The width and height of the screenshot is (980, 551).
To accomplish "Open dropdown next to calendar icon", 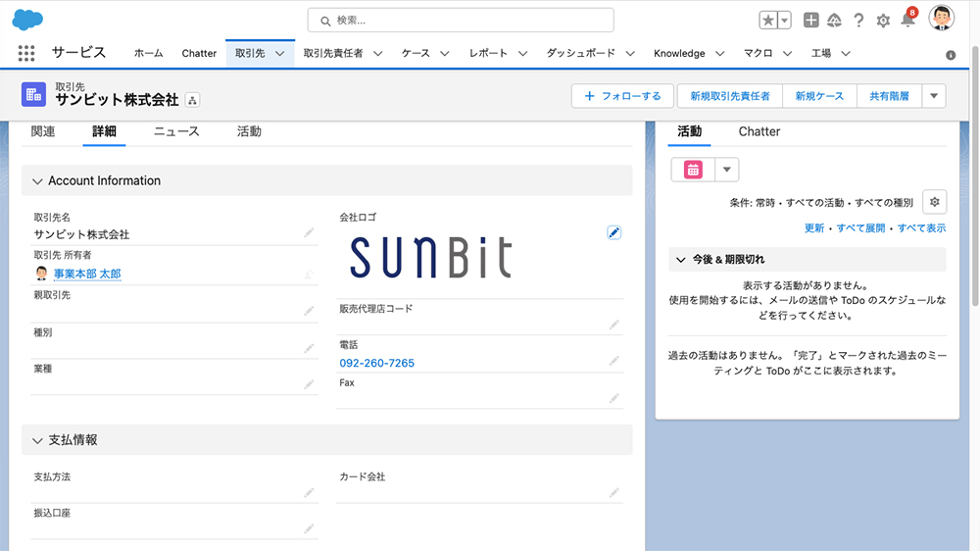I will click(726, 170).
